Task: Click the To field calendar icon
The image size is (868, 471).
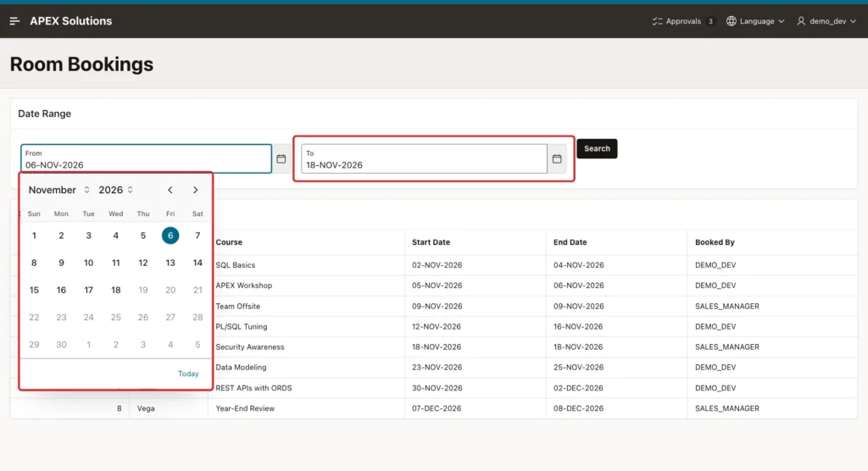Action: point(557,159)
